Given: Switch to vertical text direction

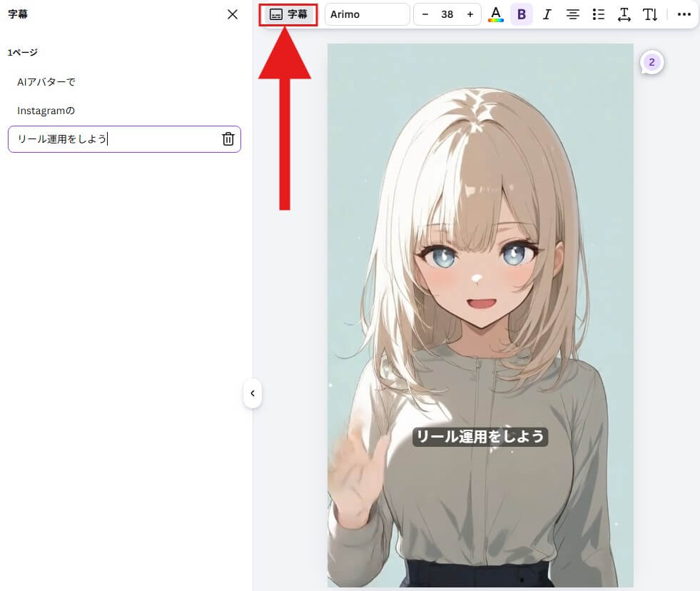Looking at the screenshot, I should (x=650, y=14).
